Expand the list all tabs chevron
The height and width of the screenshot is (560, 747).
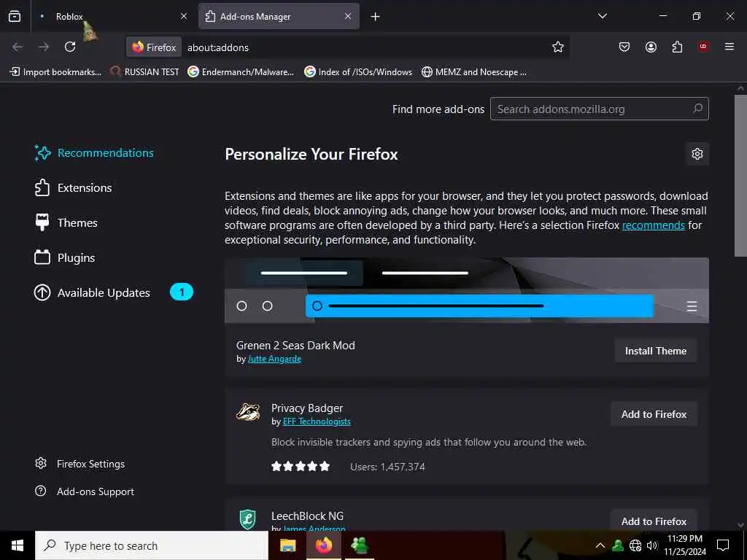[x=603, y=16]
